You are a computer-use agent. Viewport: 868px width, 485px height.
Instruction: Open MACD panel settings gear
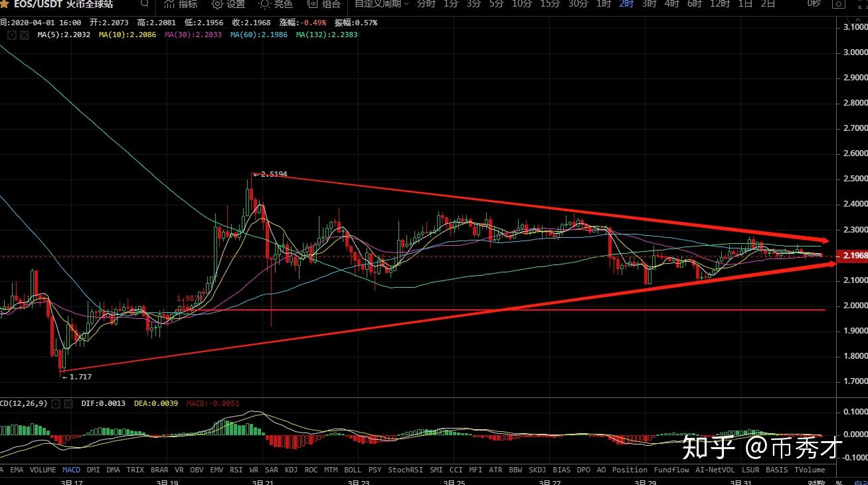[x=56, y=403]
